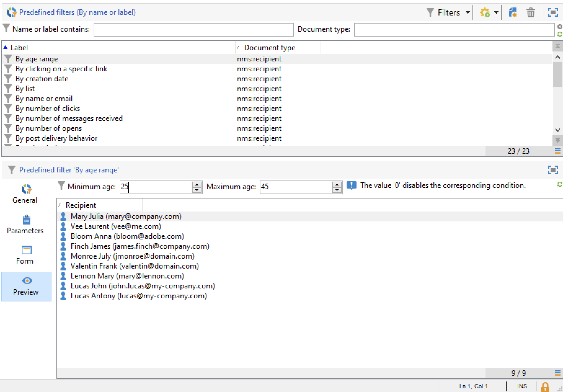
Task: Click the blue information icon
Action: pos(351,185)
